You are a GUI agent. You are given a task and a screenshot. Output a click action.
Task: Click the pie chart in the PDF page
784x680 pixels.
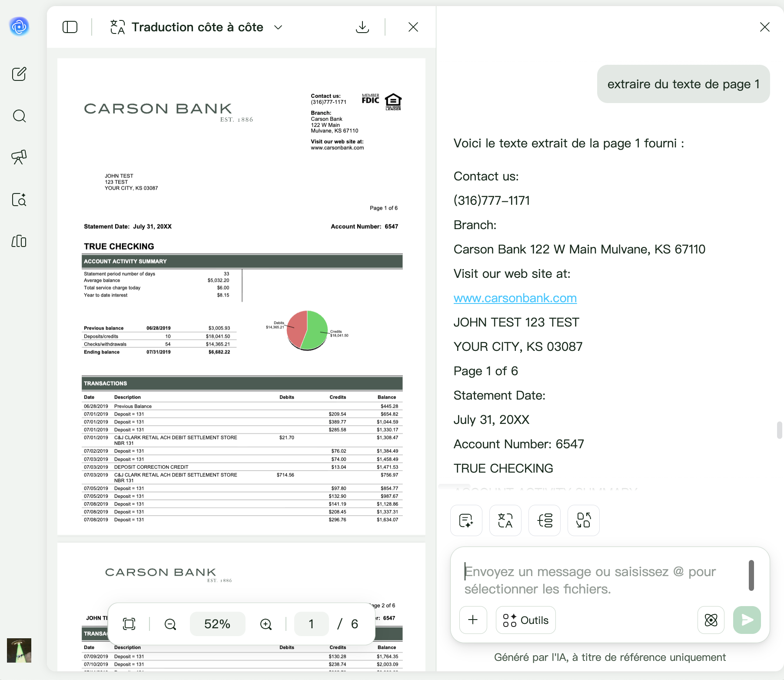click(x=307, y=330)
